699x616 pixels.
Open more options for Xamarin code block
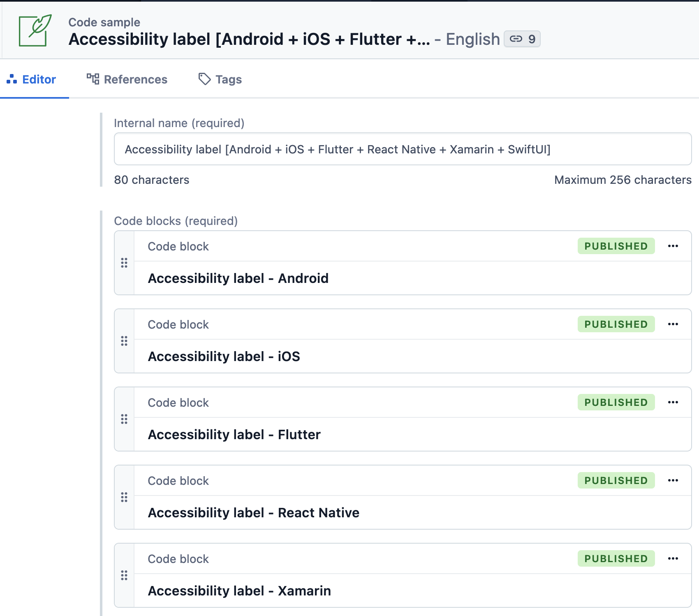[x=673, y=558]
